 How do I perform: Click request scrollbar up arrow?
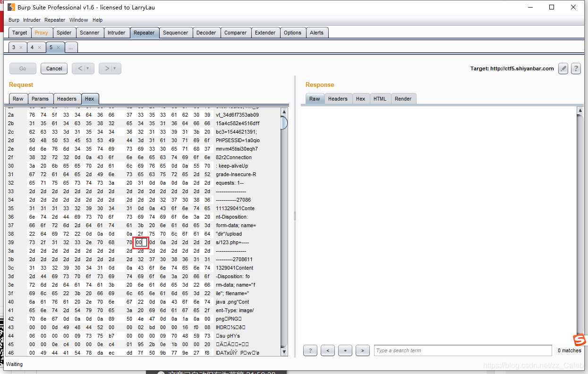(x=284, y=111)
